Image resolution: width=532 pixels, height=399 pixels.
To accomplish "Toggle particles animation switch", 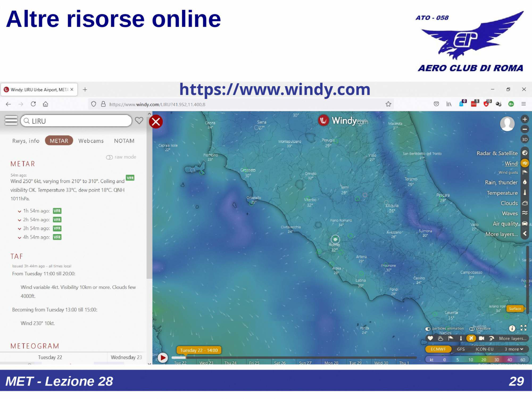I will click(x=428, y=329).
